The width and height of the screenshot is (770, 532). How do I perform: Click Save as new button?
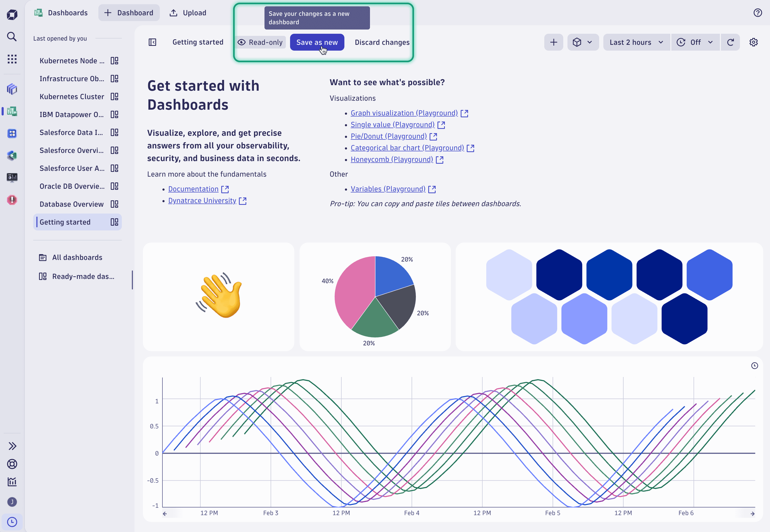[x=316, y=42]
